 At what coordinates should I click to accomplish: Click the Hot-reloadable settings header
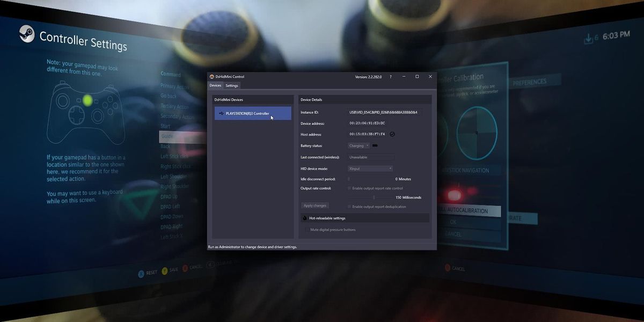coord(365,218)
